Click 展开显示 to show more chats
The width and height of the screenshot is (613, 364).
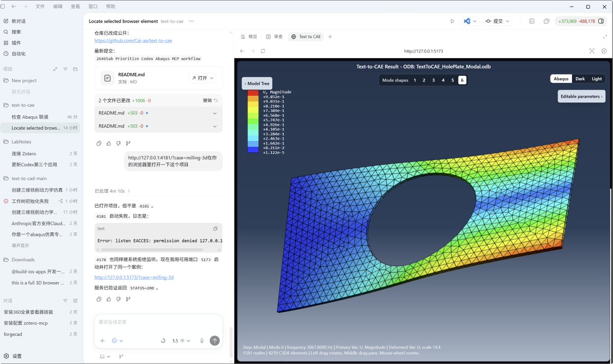point(20,245)
